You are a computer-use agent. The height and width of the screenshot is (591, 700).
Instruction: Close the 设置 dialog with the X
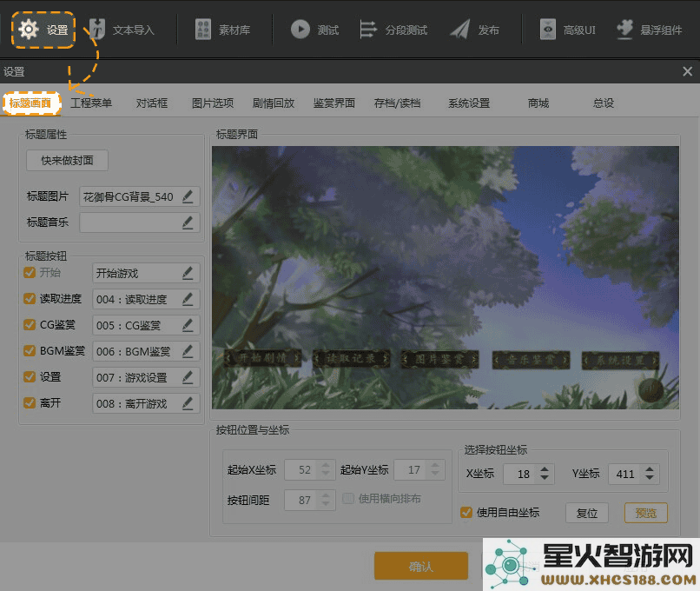[688, 71]
